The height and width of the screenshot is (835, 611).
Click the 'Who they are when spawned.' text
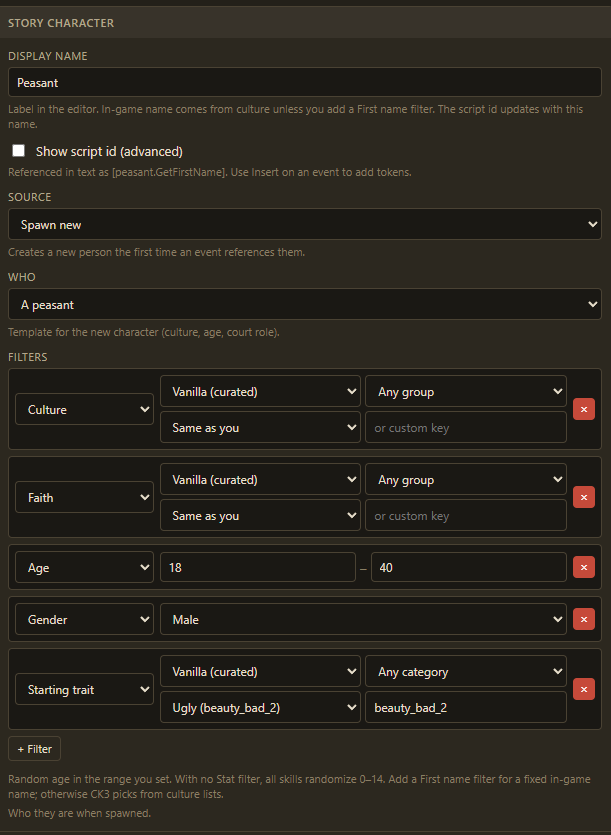click(x=79, y=813)
